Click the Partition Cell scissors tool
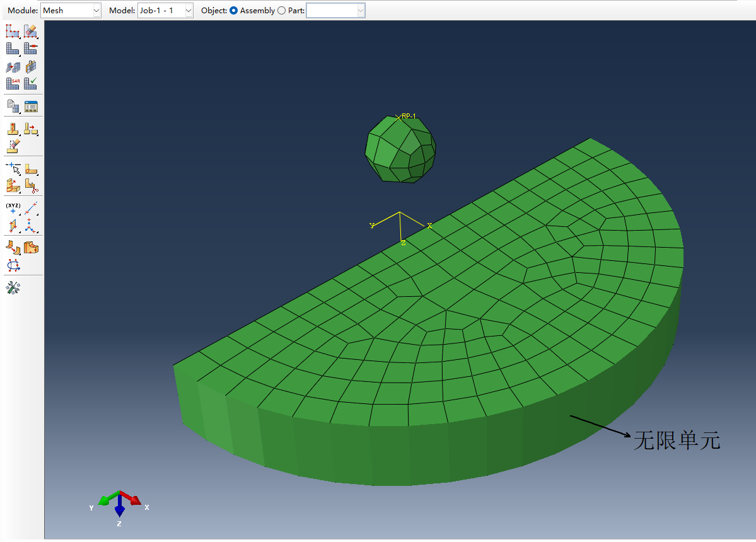The image size is (756, 542). (x=31, y=185)
